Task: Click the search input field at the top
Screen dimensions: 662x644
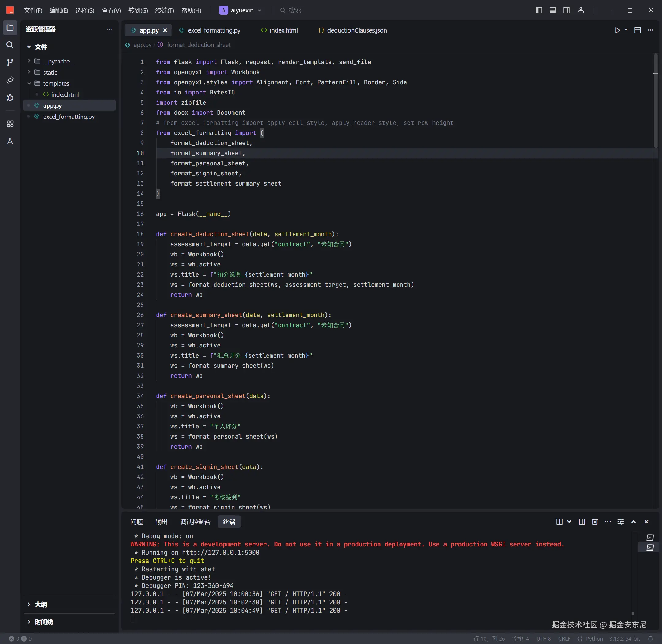Action: (x=295, y=10)
